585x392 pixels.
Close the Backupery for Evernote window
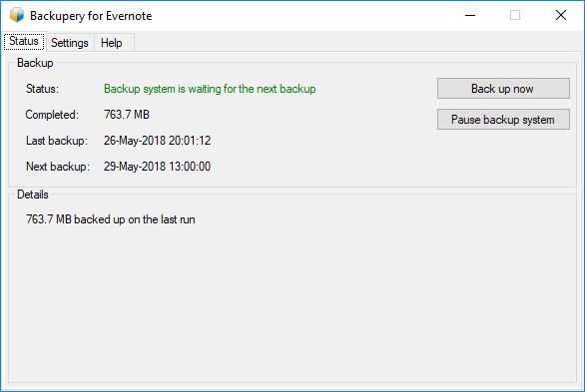(561, 15)
